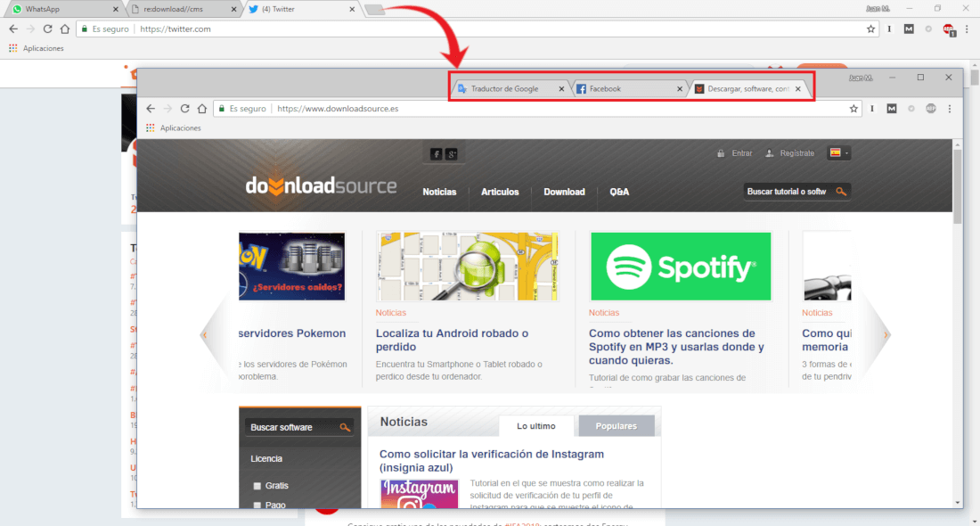Click Google Plus icon in downloadsource header

(x=452, y=154)
